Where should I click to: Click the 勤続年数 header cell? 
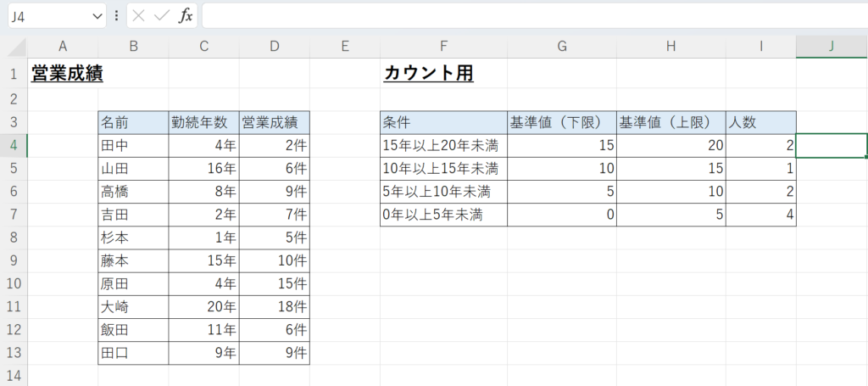point(203,122)
